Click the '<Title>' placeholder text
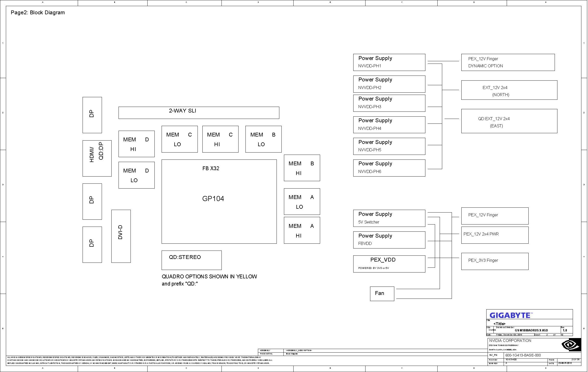The height and width of the screenshot is (372, 588). [499, 324]
